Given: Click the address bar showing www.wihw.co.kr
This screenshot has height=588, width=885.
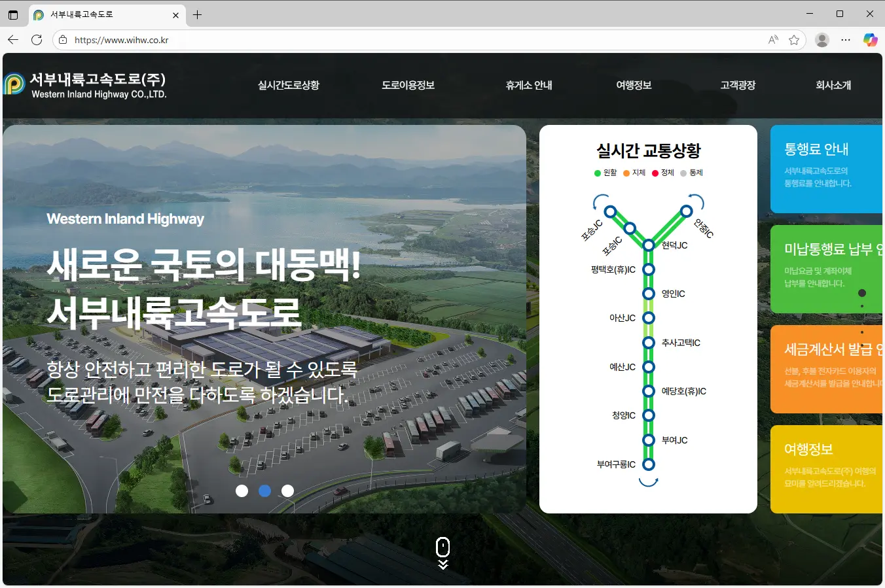Looking at the screenshot, I should pos(121,40).
